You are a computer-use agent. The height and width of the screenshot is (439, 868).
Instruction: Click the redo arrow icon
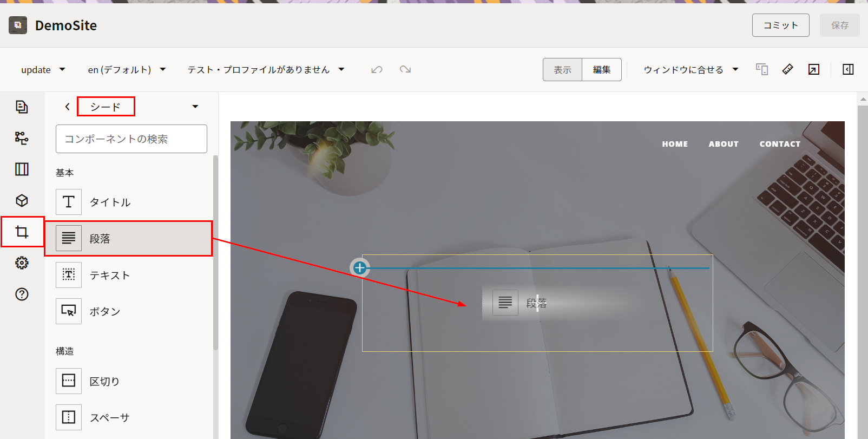(x=405, y=69)
